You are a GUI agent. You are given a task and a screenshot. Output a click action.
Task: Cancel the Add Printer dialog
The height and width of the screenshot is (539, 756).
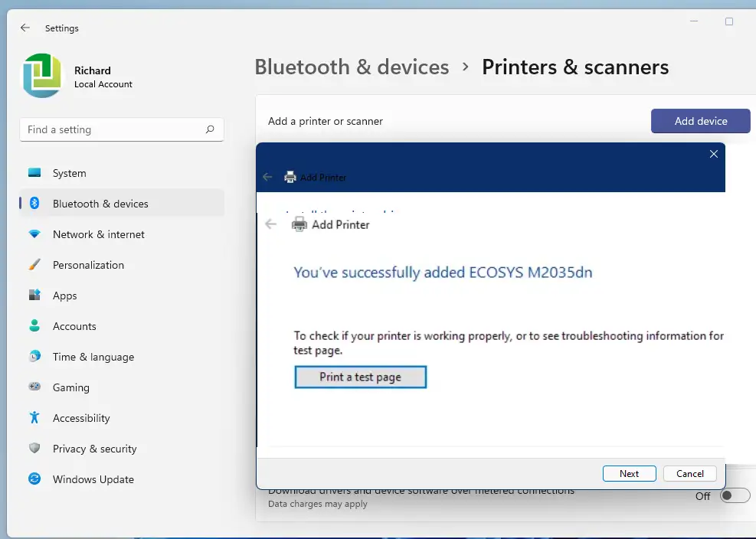point(690,473)
